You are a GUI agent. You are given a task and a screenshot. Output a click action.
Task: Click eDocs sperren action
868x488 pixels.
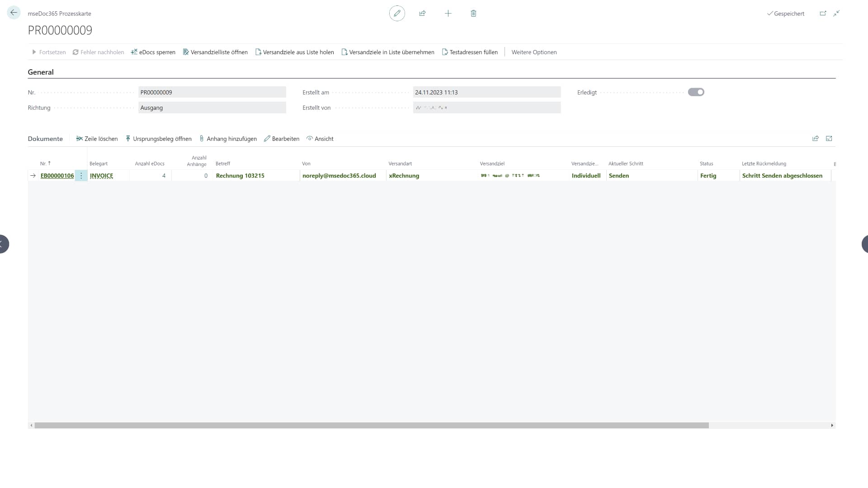(153, 52)
